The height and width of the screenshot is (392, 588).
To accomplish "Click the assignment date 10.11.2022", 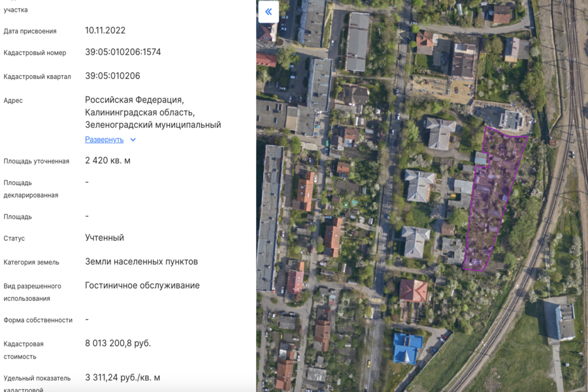I will click(x=105, y=31).
